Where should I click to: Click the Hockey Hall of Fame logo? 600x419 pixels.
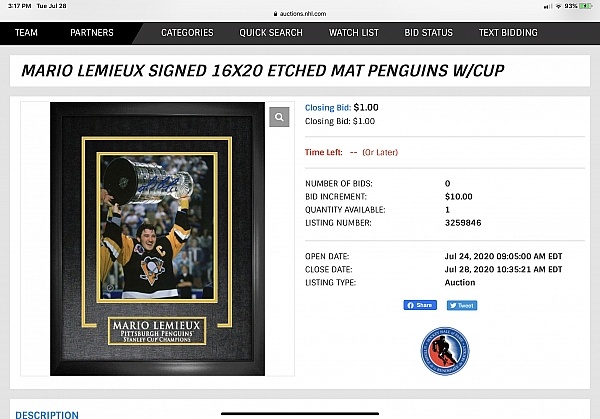point(445,351)
